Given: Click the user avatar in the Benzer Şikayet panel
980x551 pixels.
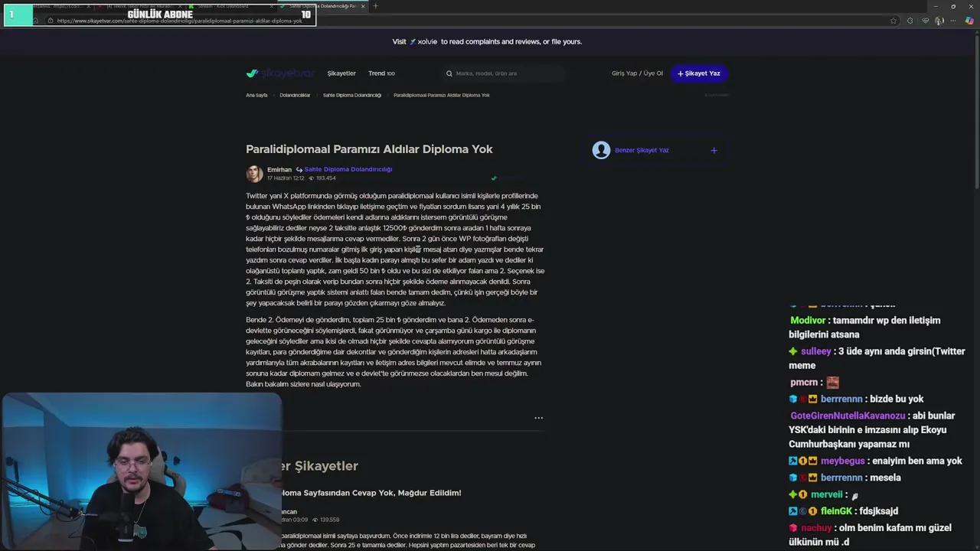Looking at the screenshot, I should pos(601,150).
